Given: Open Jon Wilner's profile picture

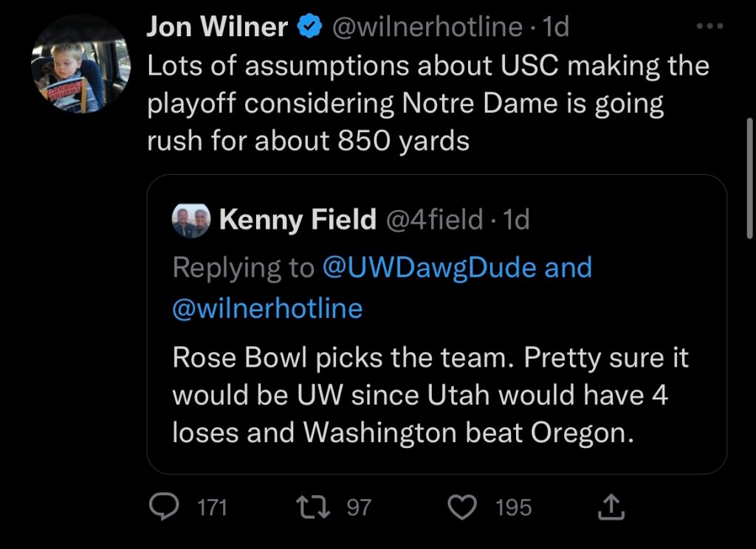Looking at the screenshot, I should [80, 63].
